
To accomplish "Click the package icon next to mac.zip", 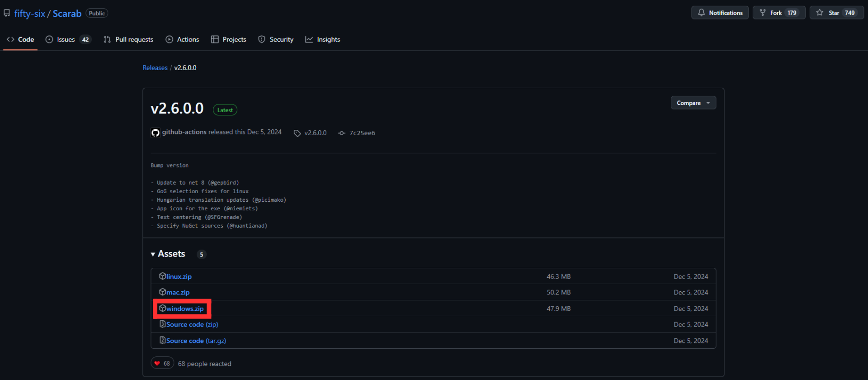I will (x=162, y=292).
